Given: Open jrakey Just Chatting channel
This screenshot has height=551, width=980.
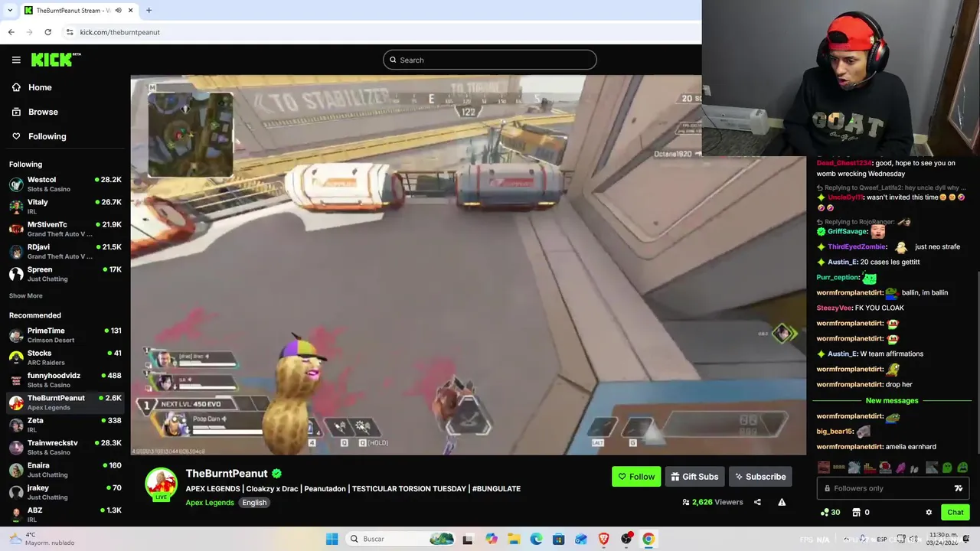Looking at the screenshot, I should point(65,492).
